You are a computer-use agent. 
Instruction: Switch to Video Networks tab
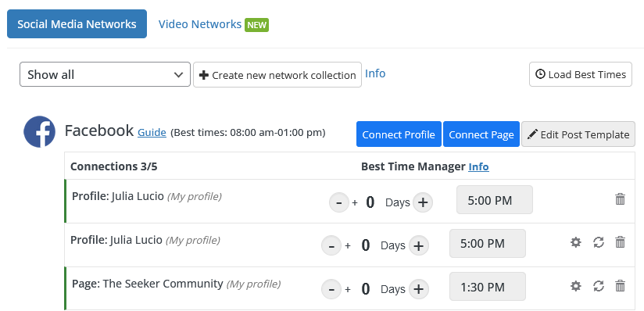pos(200,24)
